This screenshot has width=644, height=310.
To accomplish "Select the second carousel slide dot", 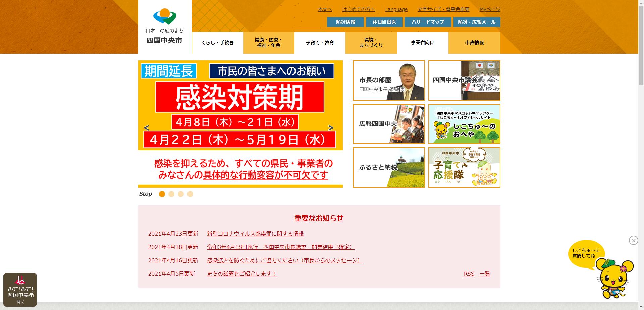I will 171,194.
